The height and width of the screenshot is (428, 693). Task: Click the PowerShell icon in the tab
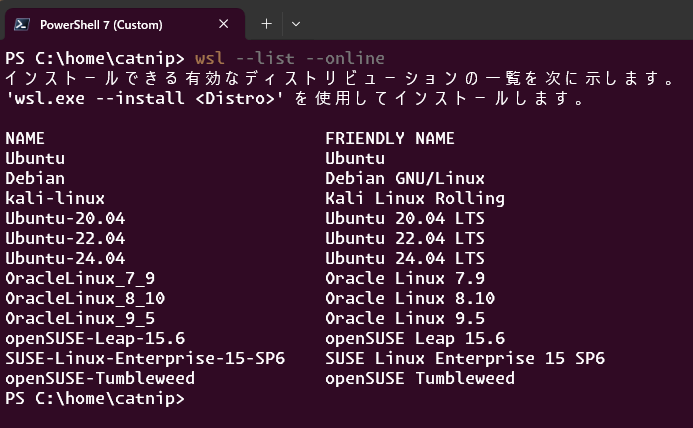(22, 23)
